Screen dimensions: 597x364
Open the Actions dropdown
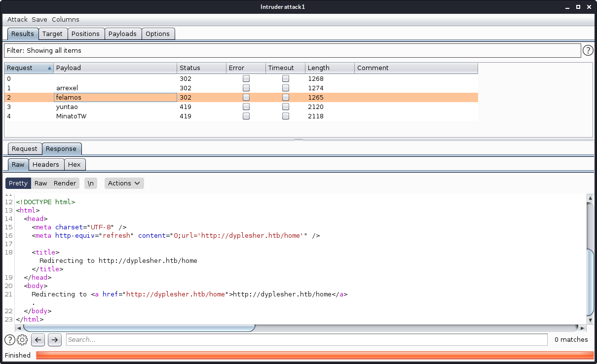(124, 183)
